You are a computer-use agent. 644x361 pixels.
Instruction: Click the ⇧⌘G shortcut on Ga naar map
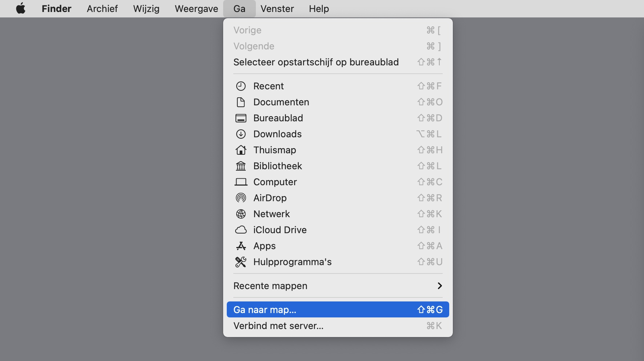[x=430, y=309]
